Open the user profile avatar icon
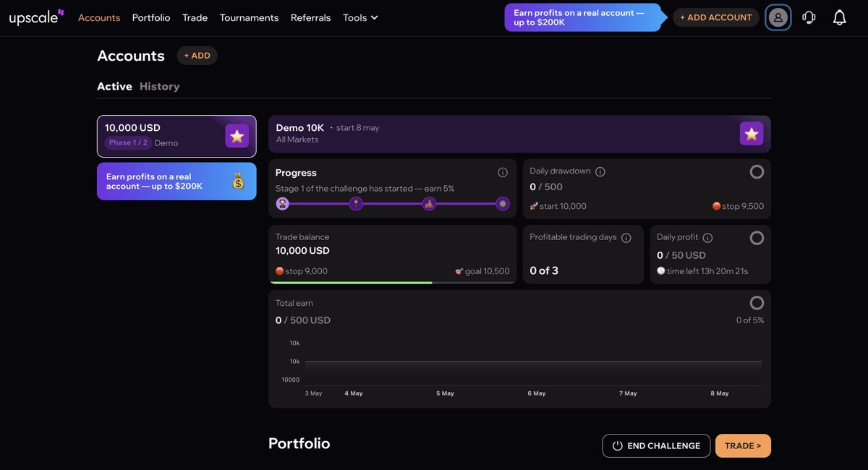The width and height of the screenshot is (868, 470). (778, 17)
